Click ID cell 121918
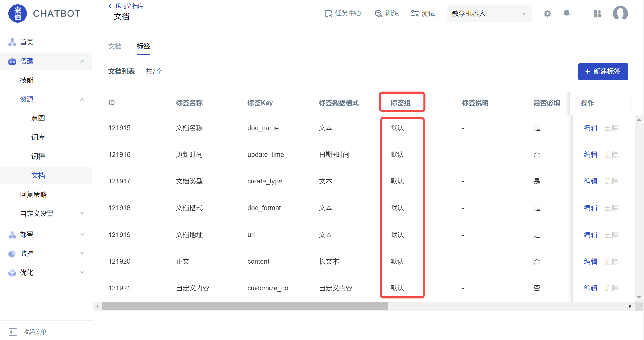Image resolution: width=644 pixels, height=340 pixels. point(119,208)
